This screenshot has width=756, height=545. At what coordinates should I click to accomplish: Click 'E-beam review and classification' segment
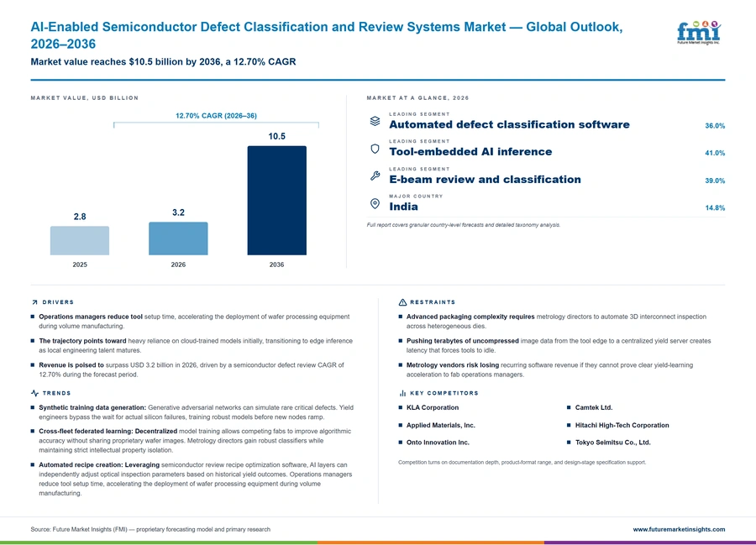tap(485, 179)
